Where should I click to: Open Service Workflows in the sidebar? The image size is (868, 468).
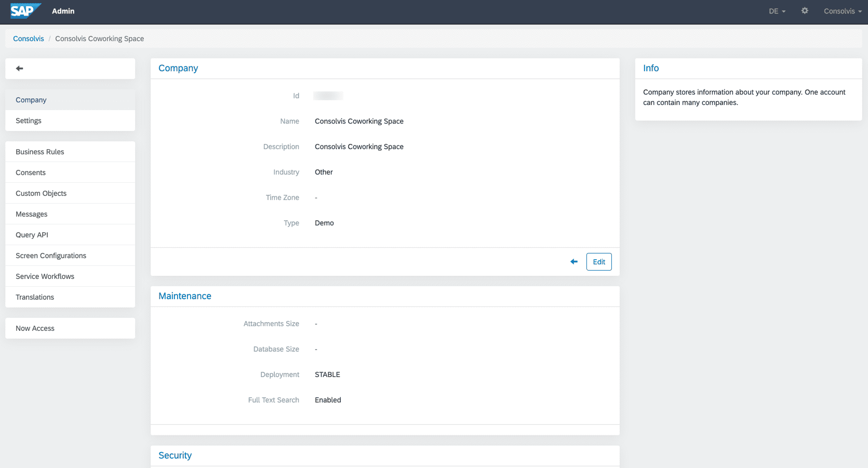click(x=70, y=276)
